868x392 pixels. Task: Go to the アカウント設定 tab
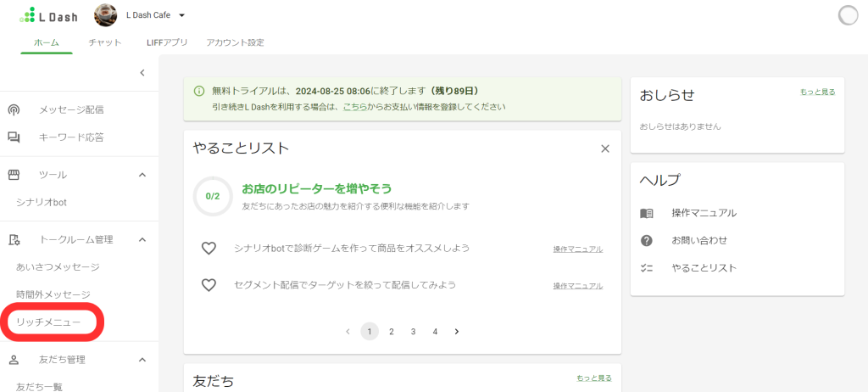[x=235, y=42]
